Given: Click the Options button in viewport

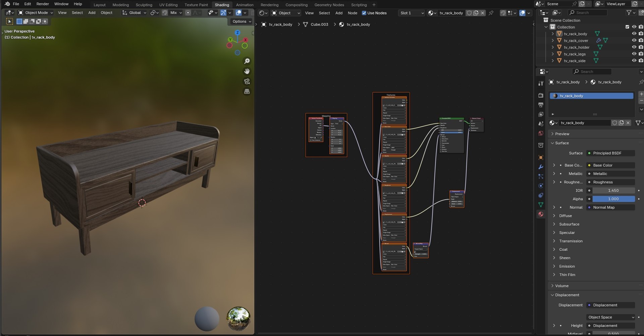Looking at the screenshot, I should click(x=241, y=21).
